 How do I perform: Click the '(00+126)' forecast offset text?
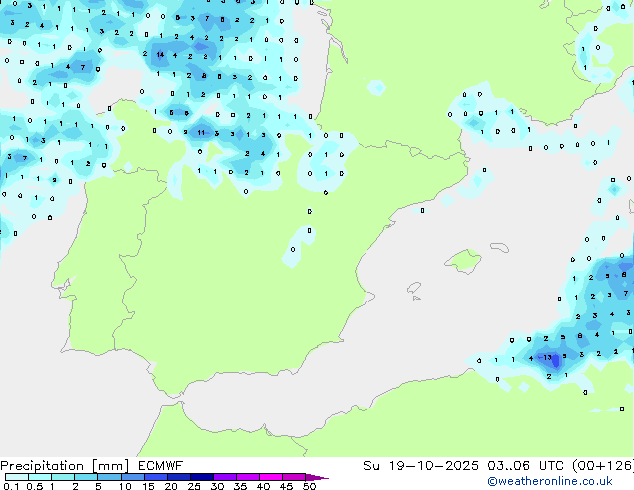603,466
